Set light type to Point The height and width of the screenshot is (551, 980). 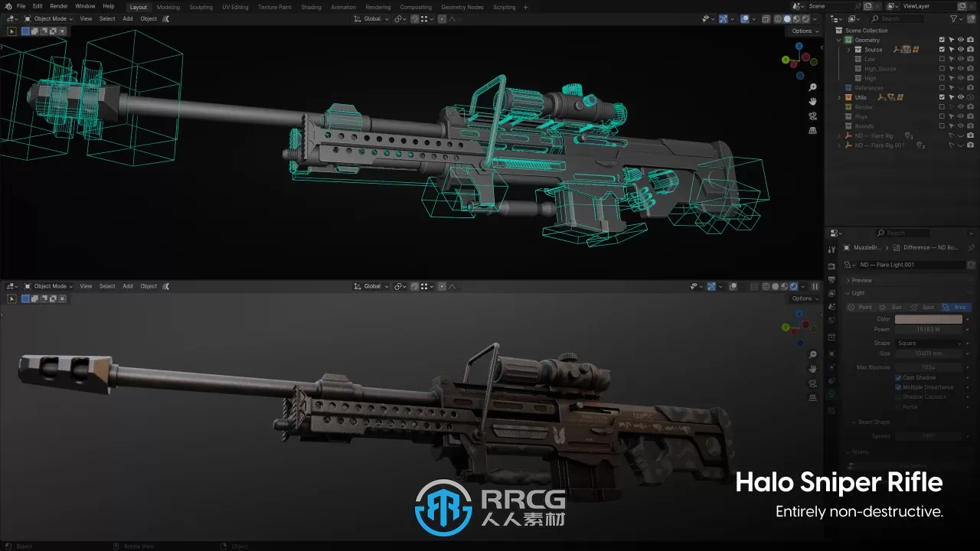coord(861,307)
